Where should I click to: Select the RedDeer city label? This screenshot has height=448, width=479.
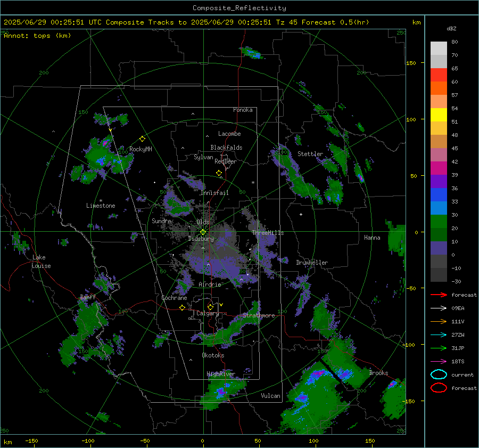(226, 161)
